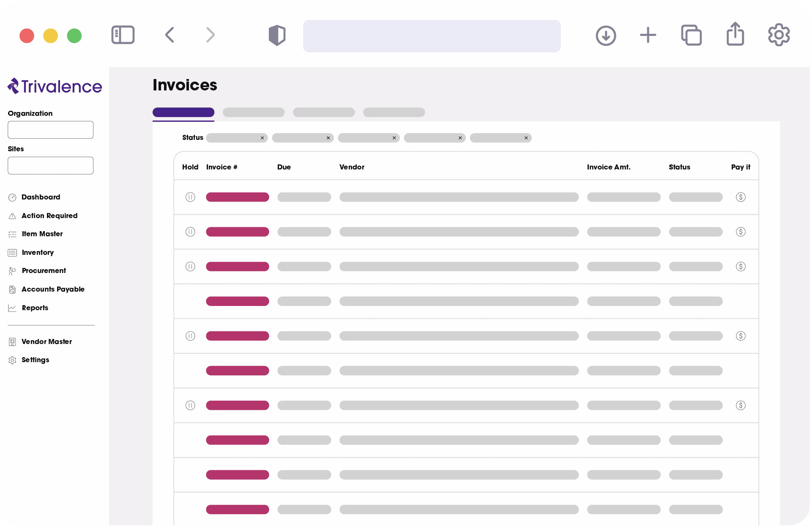Toggle hold on the first invoice row
This screenshot has width=812, height=527.
190,197
